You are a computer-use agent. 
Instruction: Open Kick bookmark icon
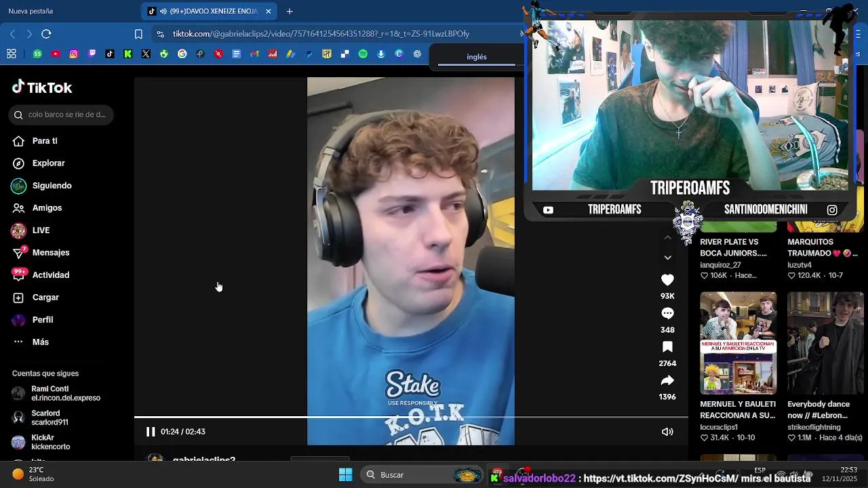point(128,54)
